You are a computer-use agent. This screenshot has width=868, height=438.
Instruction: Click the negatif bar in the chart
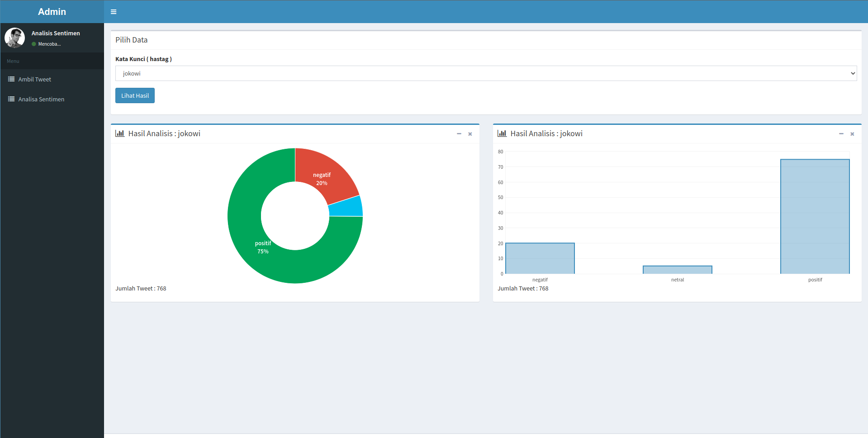540,258
